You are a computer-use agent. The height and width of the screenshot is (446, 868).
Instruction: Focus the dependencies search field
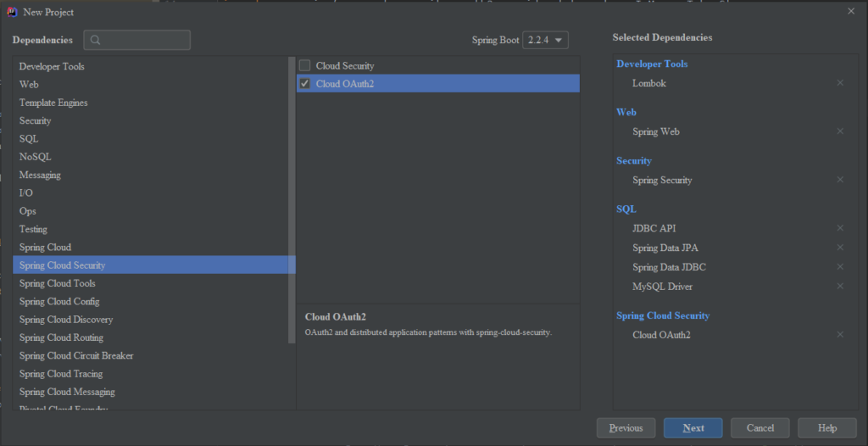click(137, 40)
